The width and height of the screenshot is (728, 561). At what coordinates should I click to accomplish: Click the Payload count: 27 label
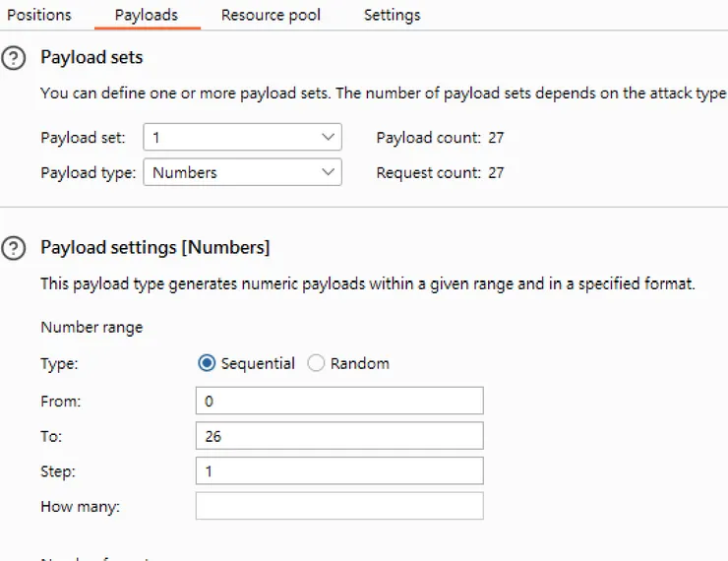440,138
